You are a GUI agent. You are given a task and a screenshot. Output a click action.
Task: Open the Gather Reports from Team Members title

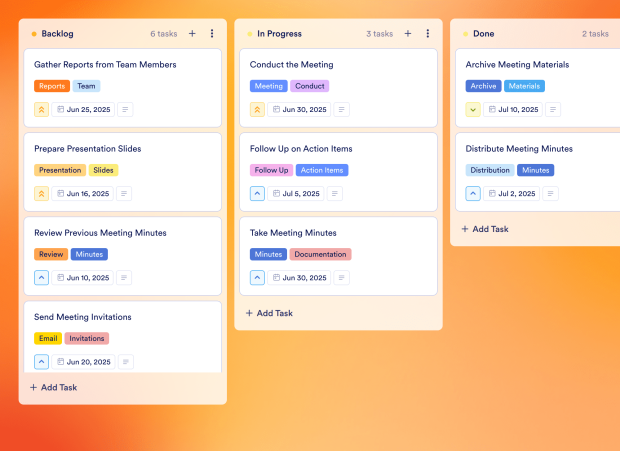point(105,65)
